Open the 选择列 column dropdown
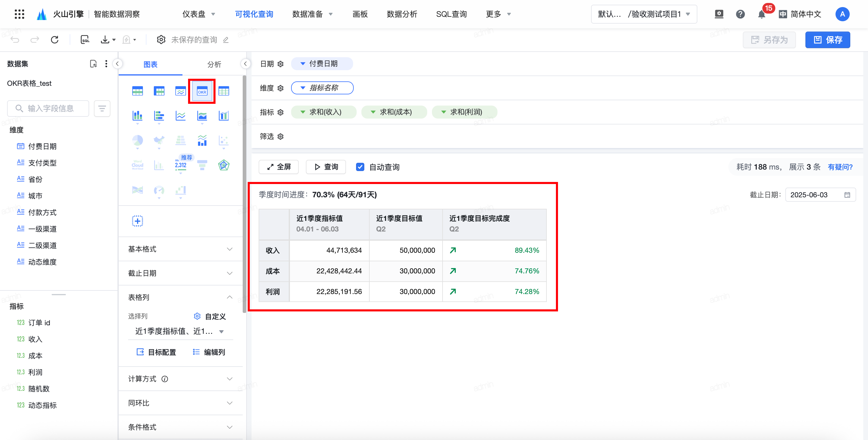This screenshot has width=868, height=440. [x=180, y=331]
